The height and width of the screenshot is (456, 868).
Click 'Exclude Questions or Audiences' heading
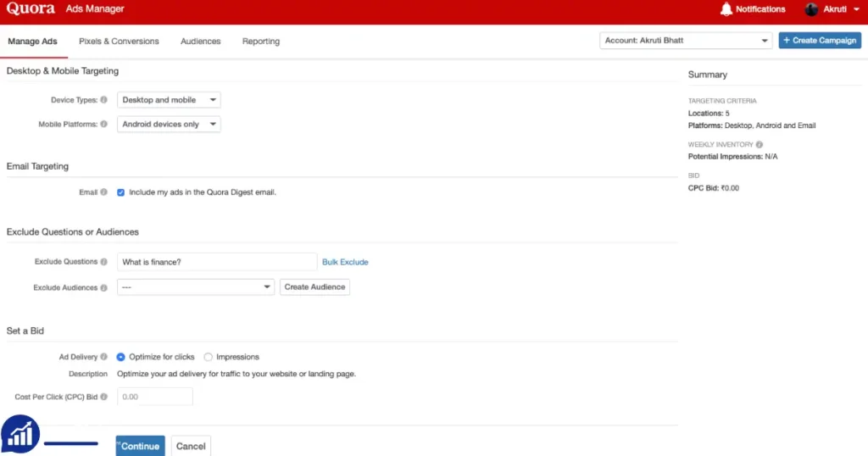(73, 232)
